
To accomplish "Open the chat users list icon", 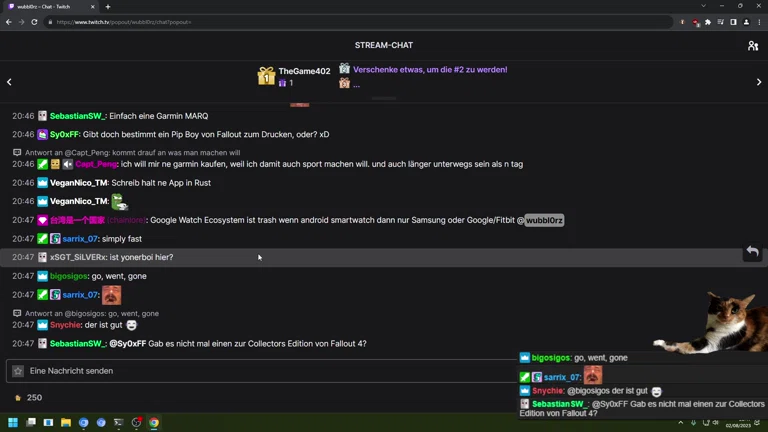I will tap(753, 45).
